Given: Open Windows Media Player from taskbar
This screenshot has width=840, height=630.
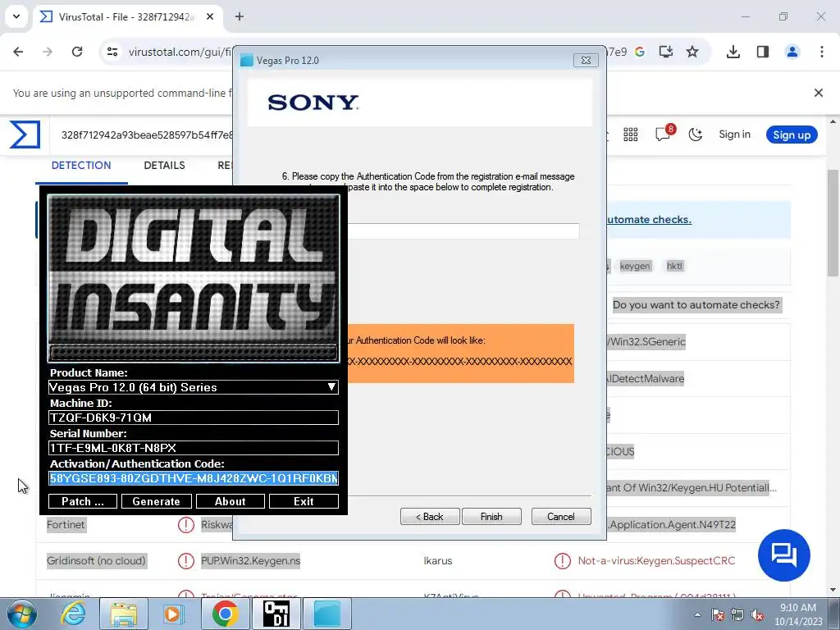Looking at the screenshot, I should 173,614.
